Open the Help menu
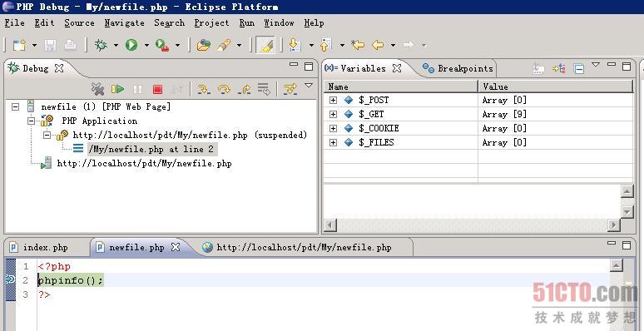644x331 pixels. click(315, 23)
